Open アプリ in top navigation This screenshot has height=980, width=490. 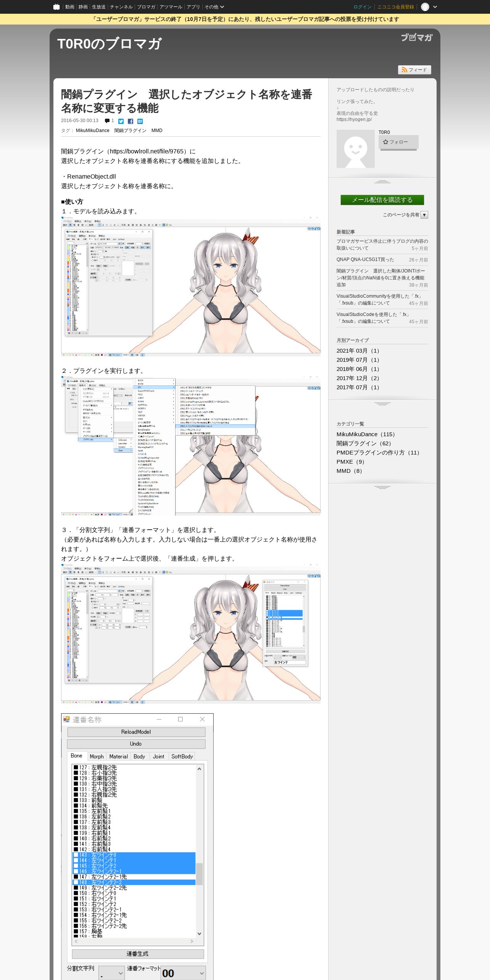pyautogui.click(x=193, y=7)
